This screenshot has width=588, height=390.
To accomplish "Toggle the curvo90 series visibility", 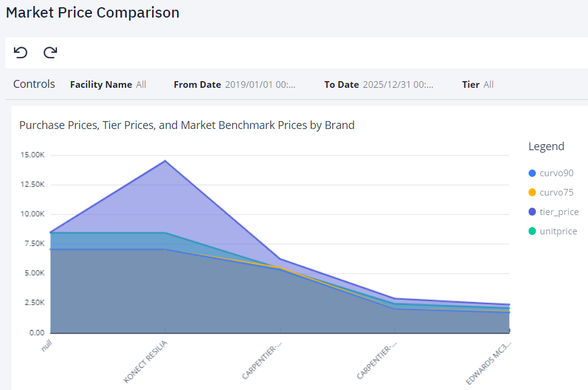I will coord(556,173).
